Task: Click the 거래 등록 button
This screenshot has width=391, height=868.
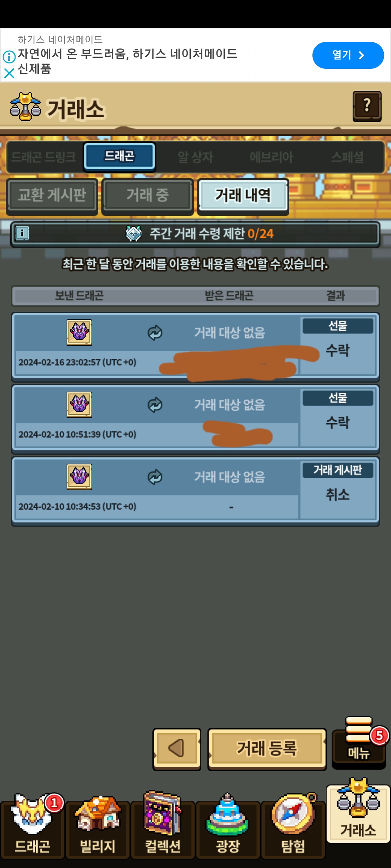Action: [x=267, y=749]
